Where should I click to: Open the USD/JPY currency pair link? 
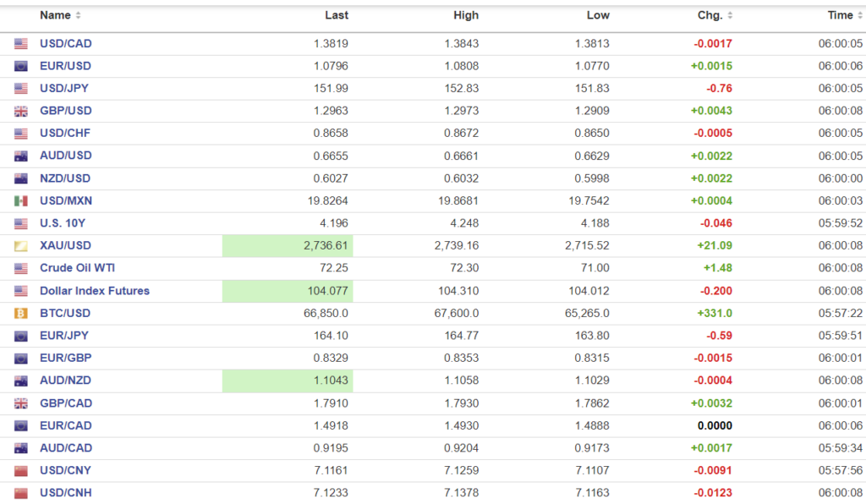65,88
